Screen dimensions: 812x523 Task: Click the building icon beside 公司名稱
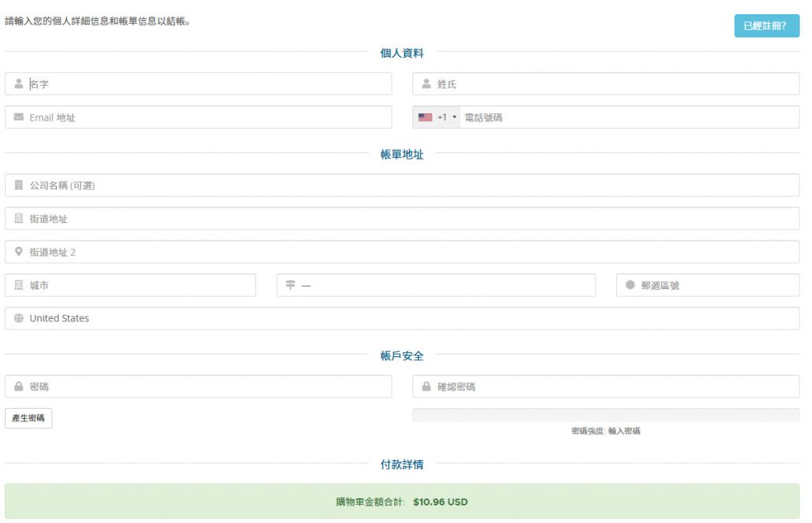[17, 184]
